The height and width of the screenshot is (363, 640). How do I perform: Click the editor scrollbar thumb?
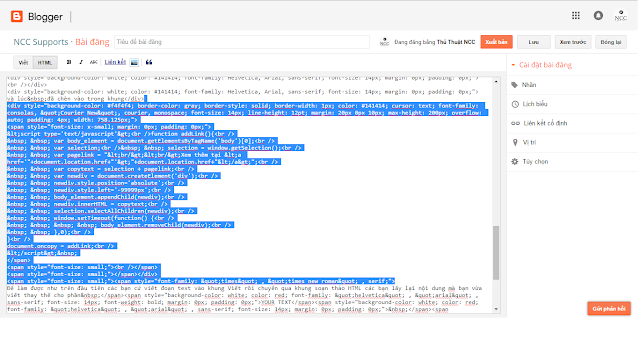click(x=496, y=253)
